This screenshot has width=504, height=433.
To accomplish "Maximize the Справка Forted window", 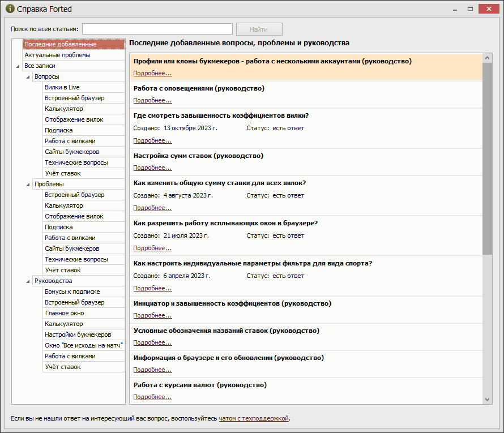I will [470, 9].
